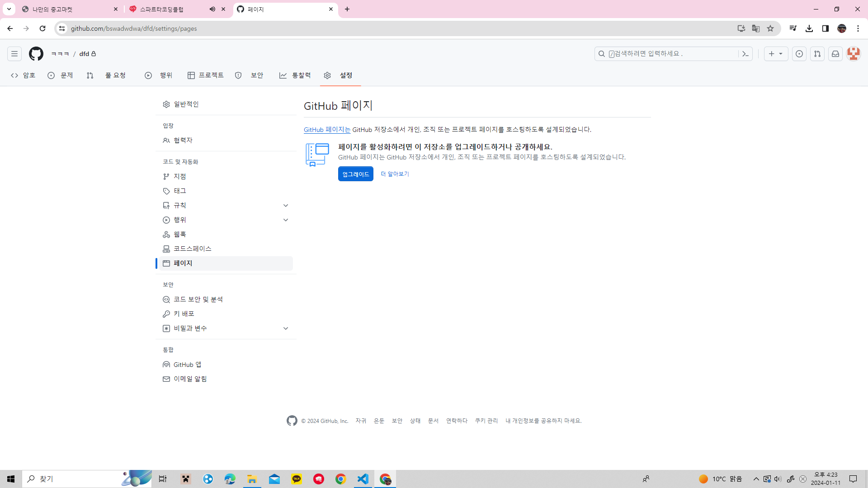Open the Windows Start menu
868x488 pixels.
pyautogui.click(x=11, y=479)
